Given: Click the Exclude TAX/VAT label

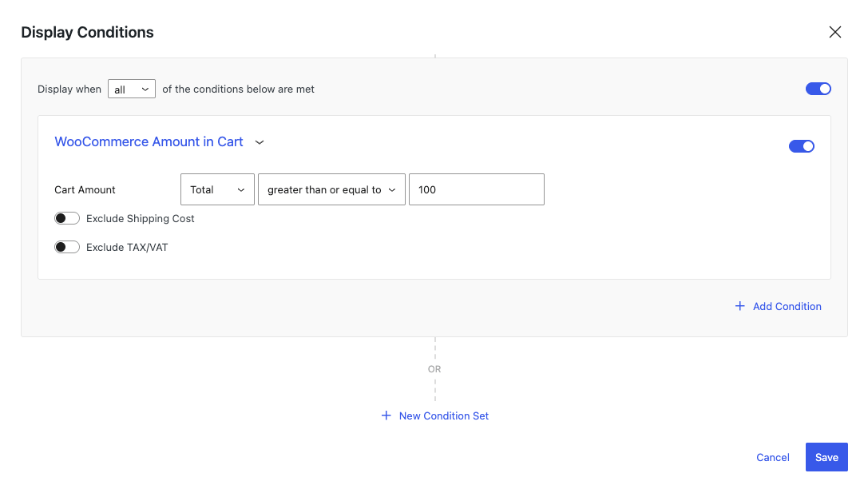Looking at the screenshot, I should [x=127, y=248].
